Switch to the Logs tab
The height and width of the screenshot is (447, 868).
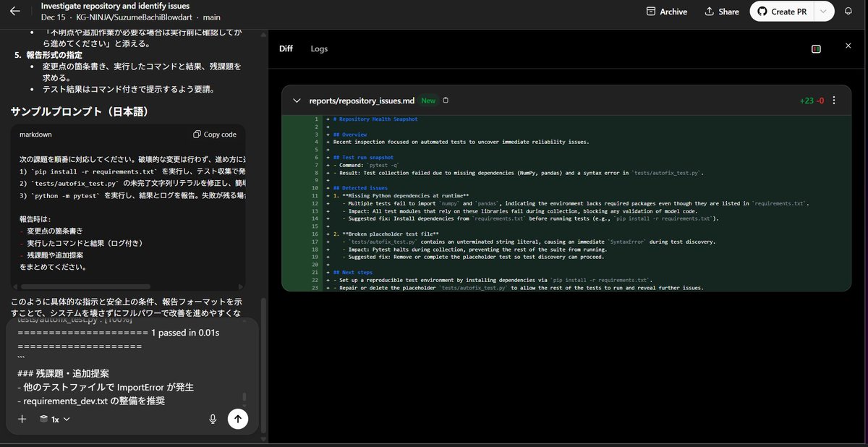[319, 48]
